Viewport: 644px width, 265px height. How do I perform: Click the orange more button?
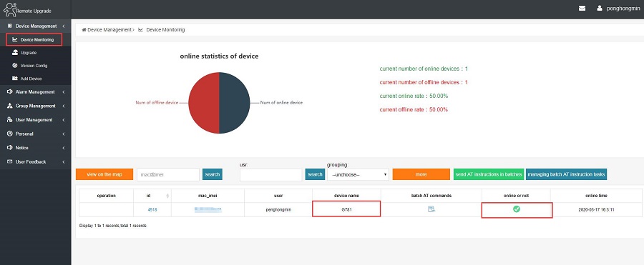tap(421, 174)
